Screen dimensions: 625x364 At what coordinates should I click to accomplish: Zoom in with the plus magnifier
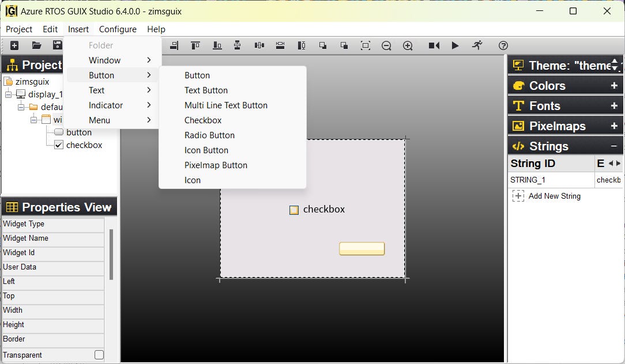pos(408,45)
